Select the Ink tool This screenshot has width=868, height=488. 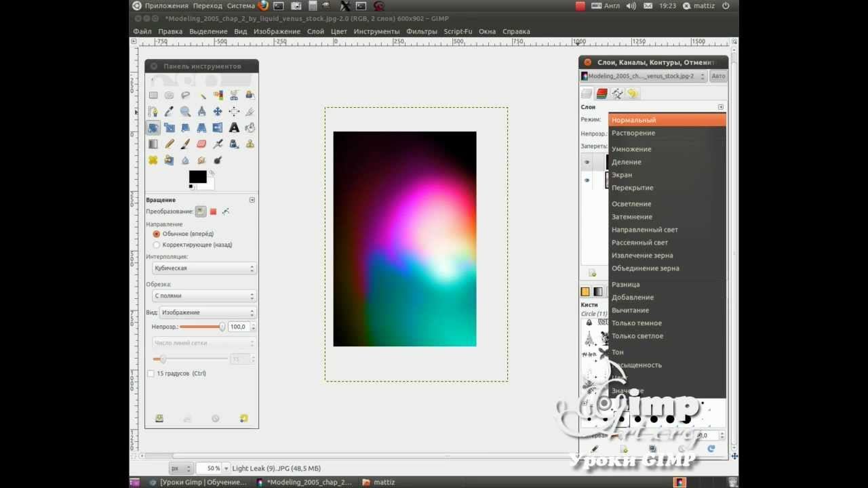coord(234,144)
